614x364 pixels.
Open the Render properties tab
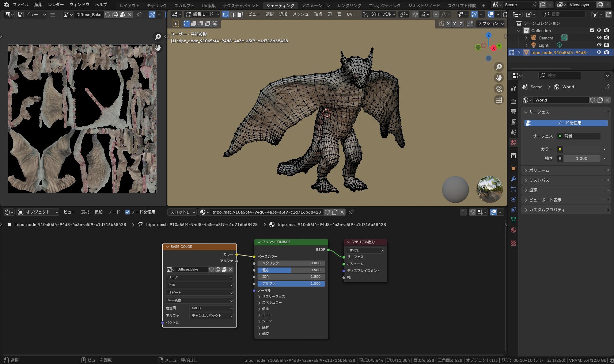click(x=513, y=101)
